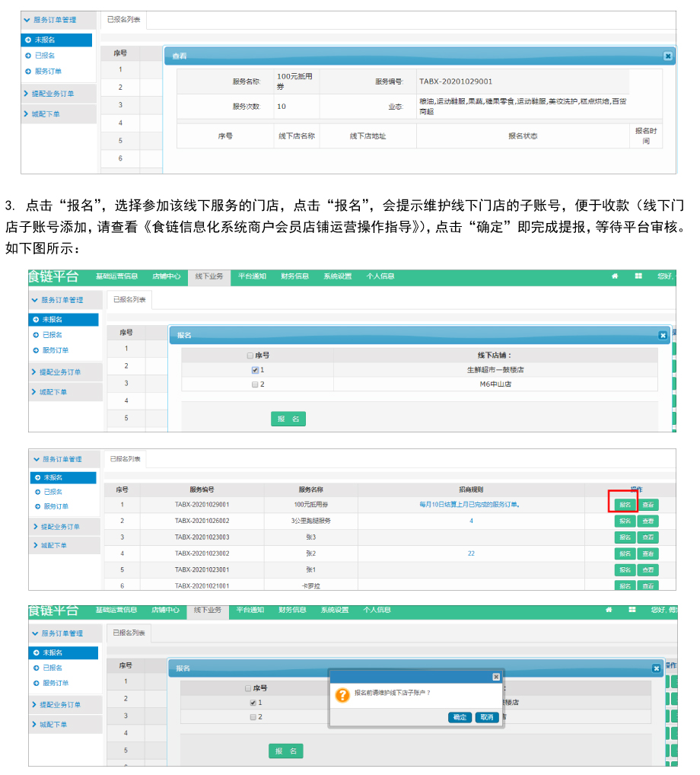The image size is (700, 775).
Task: Select the TABX-20201023003 service number cell
Action: pyautogui.click(x=202, y=537)
